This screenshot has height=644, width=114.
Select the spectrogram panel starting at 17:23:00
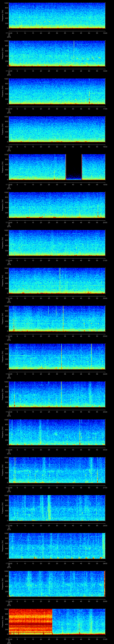pos(57,357)
